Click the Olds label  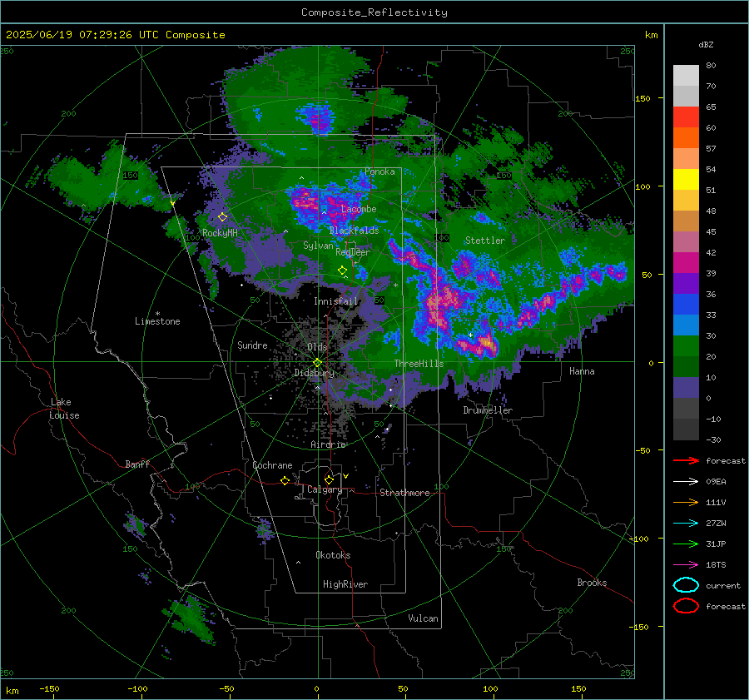[317, 347]
